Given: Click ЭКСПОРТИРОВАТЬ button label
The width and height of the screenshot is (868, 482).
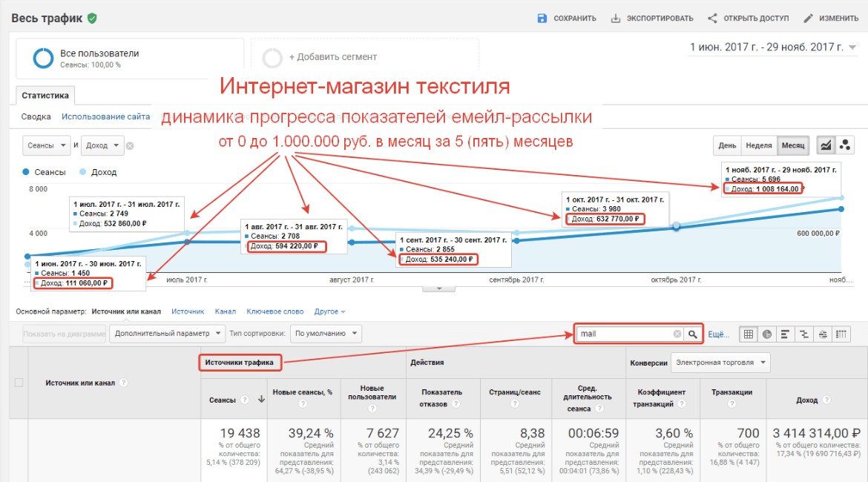Looking at the screenshot, I should (x=660, y=19).
